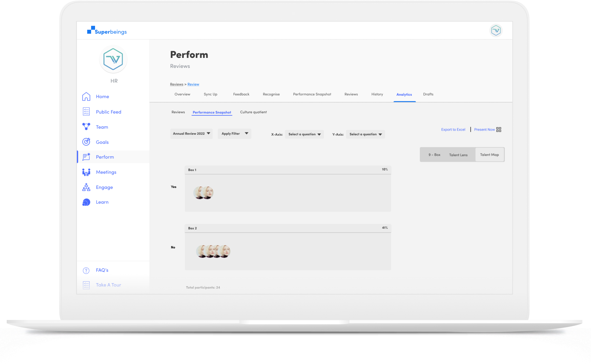Image resolution: width=591 pixels, height=364 pixels.
Task: Expand Annual Review 2022 dropdown
Action: (x=191, y=134)
